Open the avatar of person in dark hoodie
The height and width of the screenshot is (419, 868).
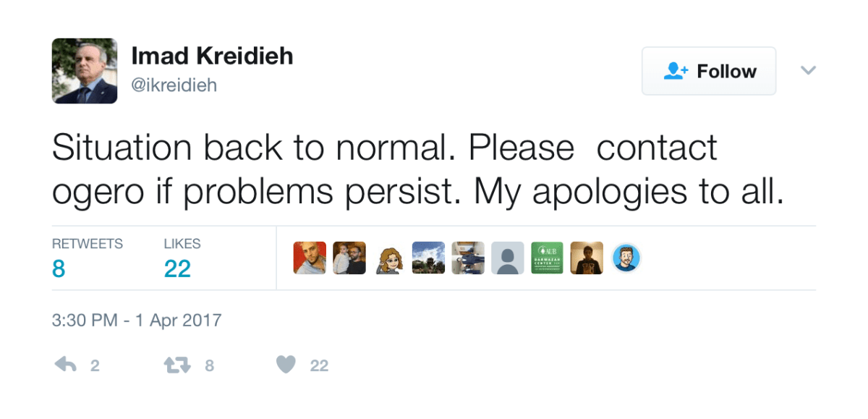point(587,258)
